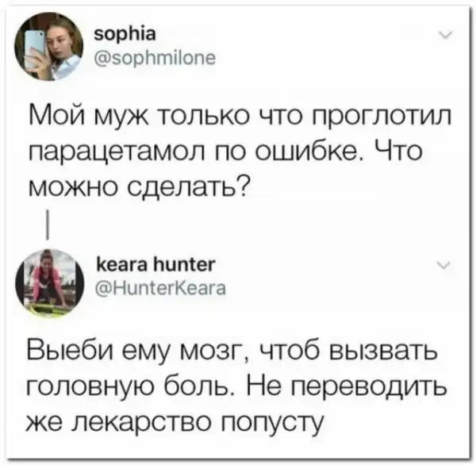Open keara hunter's profile avatar
The image size is (476, 465).
pos(49,282)
